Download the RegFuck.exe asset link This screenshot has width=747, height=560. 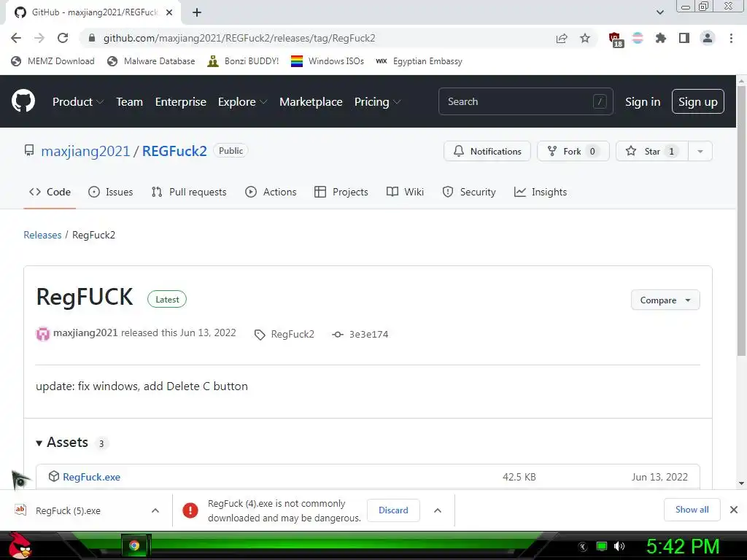(91, 477)
